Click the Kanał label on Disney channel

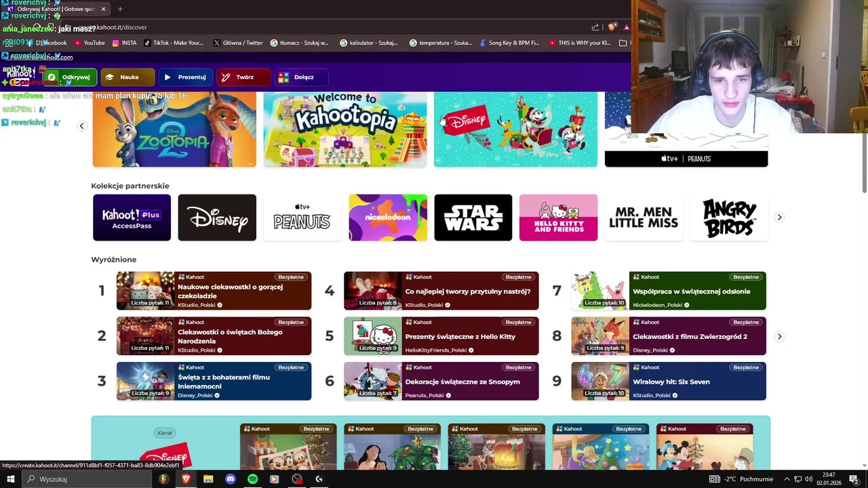[x=165, y=432]
